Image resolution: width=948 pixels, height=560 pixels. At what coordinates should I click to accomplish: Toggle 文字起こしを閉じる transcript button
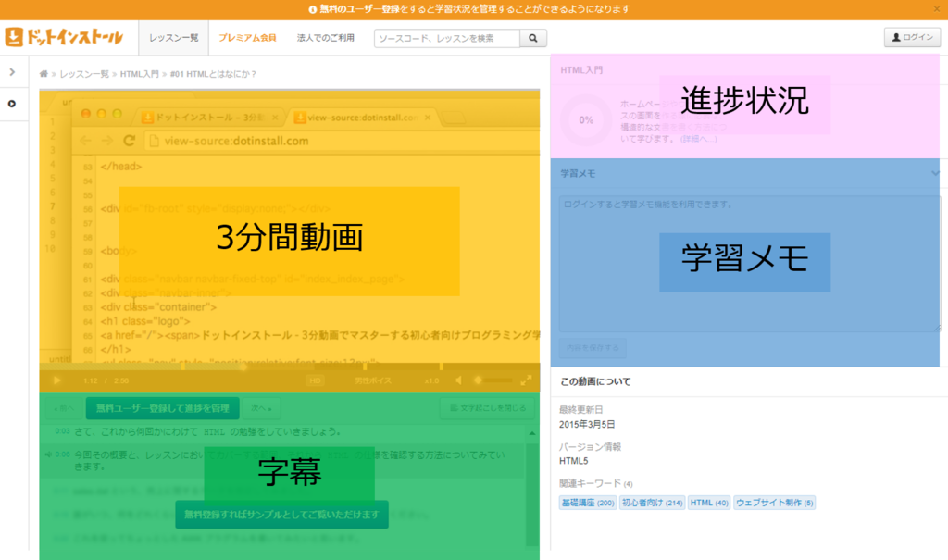pyautogui.click(x=488, y=407)
